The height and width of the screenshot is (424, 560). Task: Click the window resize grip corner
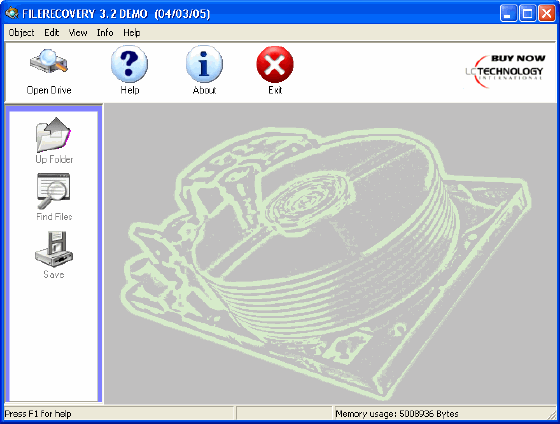552,415
